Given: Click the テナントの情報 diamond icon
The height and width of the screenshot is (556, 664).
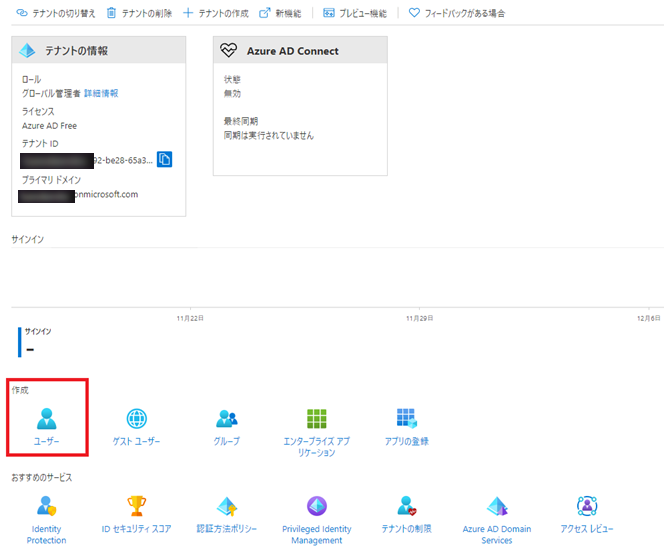Looking at the screenshot, I should coord(27,50).
